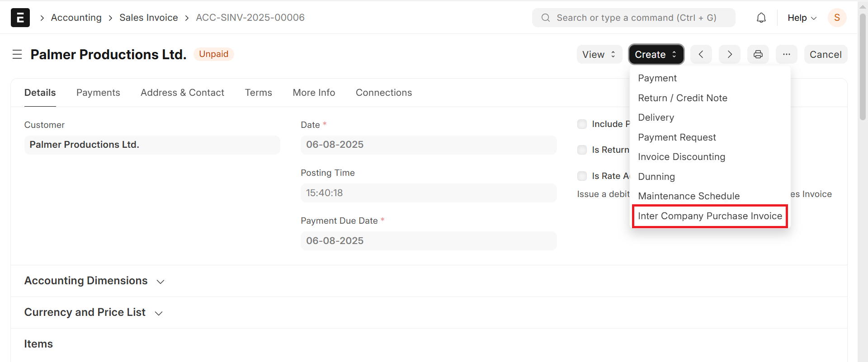
Task: Check the Is Return checkbox
Action: 582,150
